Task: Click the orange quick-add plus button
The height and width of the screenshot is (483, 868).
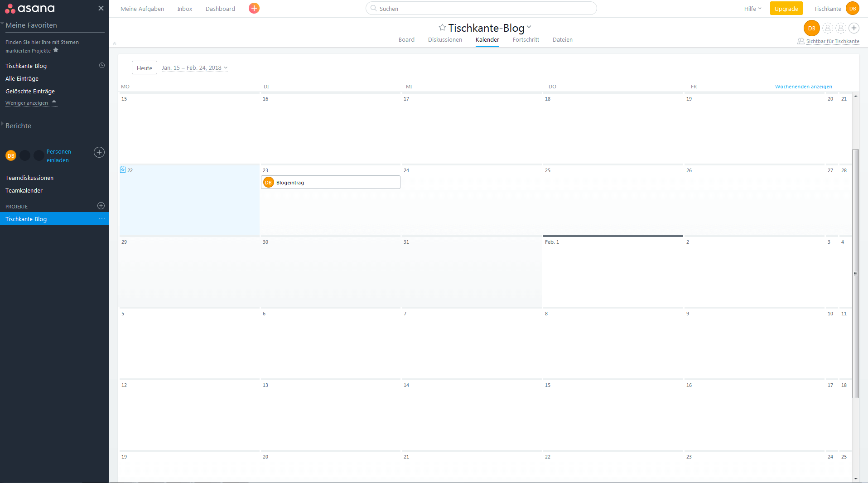Action: pos(254,8)
